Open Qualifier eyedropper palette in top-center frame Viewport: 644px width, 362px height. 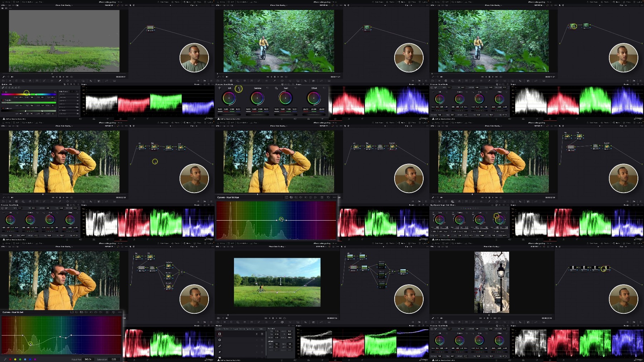[274, 81]
